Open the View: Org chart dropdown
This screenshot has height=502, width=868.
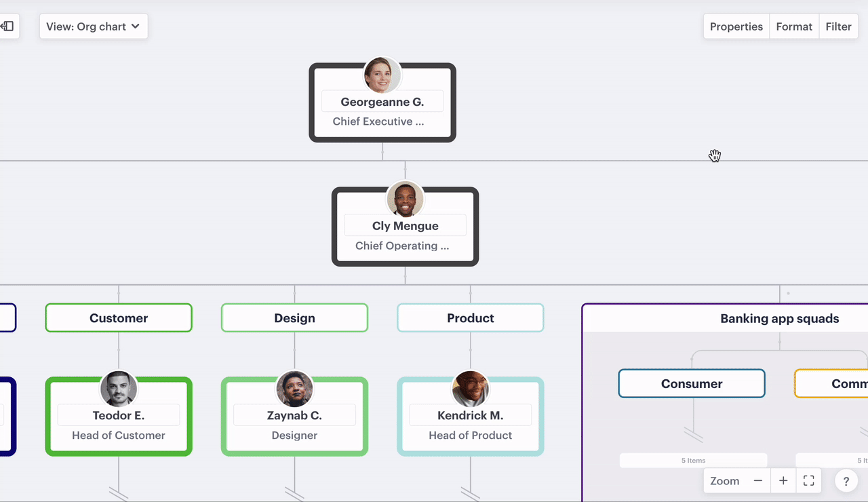(93, 26)
